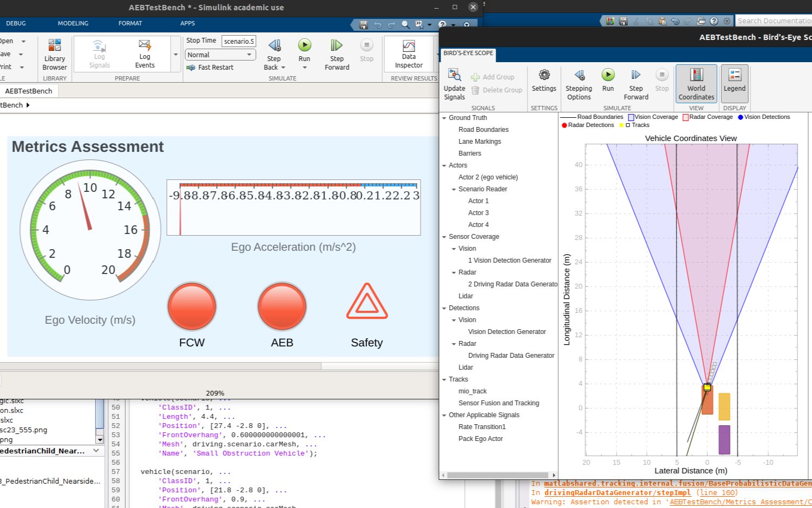This screenshot has height=508, width=812.
Task: Click Help icon next to Search Documentation
Action: pyautogui.click(x=714, y=21)
